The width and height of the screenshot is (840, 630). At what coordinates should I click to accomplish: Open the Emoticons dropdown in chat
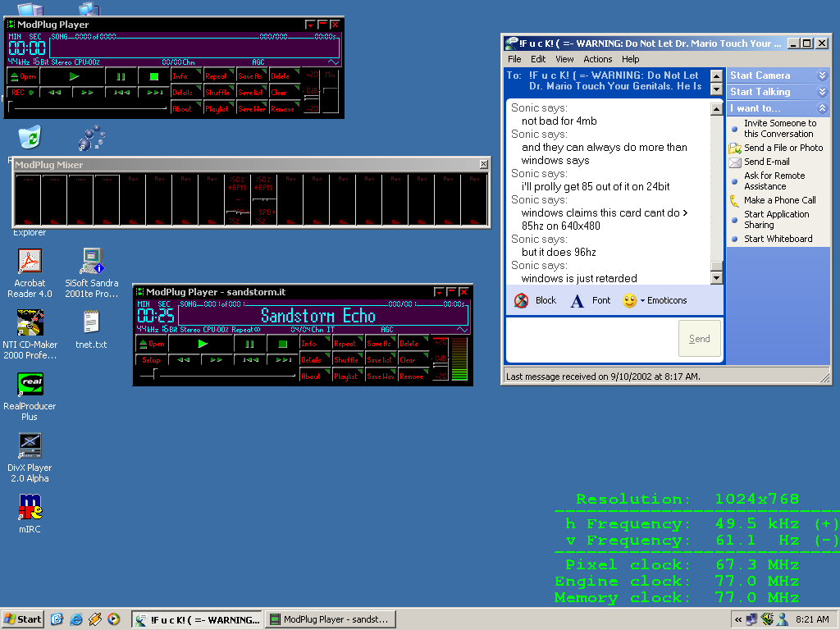click(655, 301)
